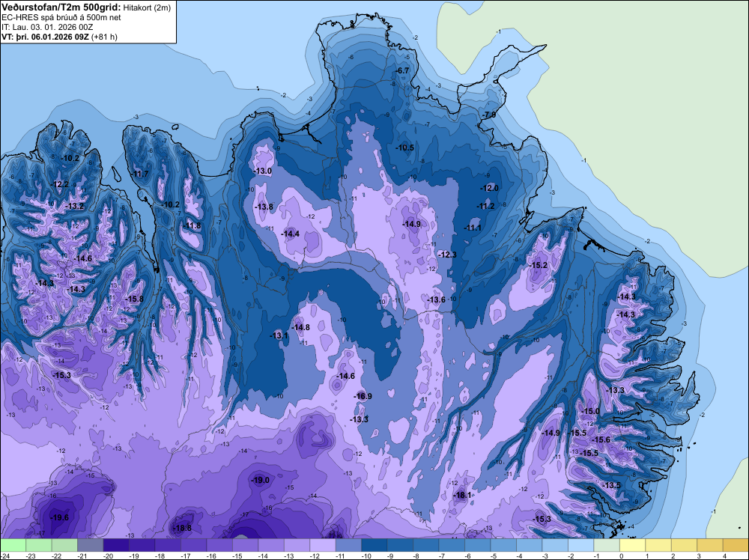
Task: Click the '(+81 h)' forecast offset text
Action: pyautogui.click(x=104, y=37)
